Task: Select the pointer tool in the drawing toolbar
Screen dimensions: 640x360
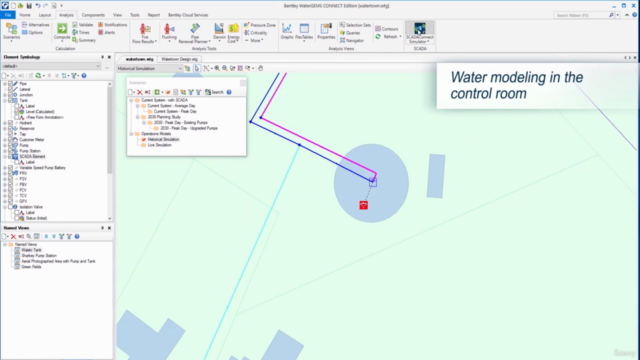Action: [197, 69]
